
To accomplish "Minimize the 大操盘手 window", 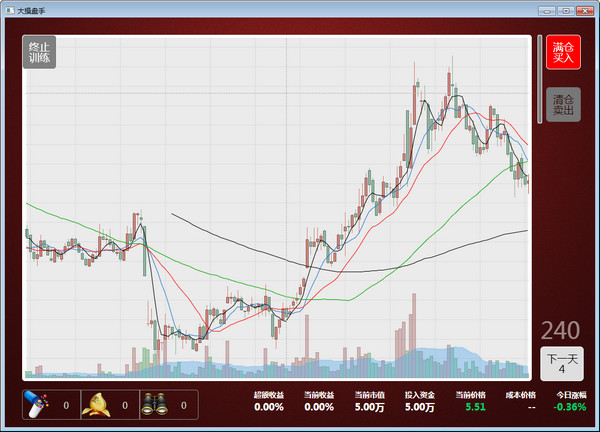I will pos(547,11).
